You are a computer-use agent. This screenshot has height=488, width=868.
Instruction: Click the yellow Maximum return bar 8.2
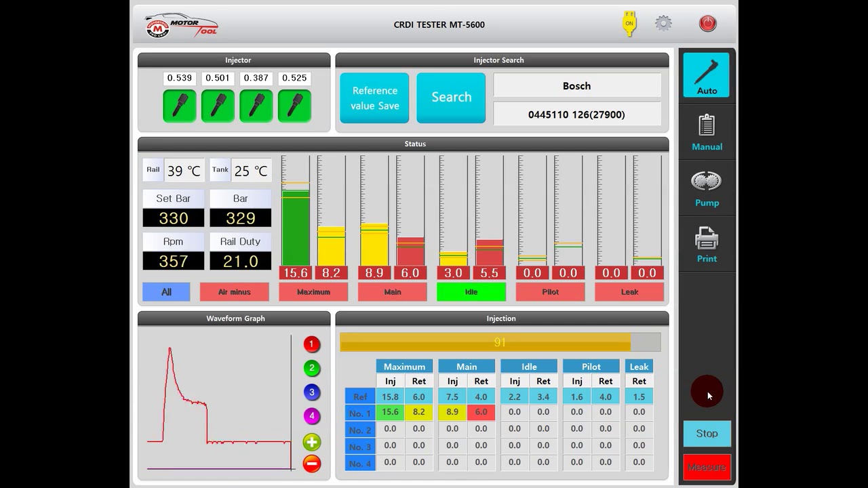tap(332, 247)
